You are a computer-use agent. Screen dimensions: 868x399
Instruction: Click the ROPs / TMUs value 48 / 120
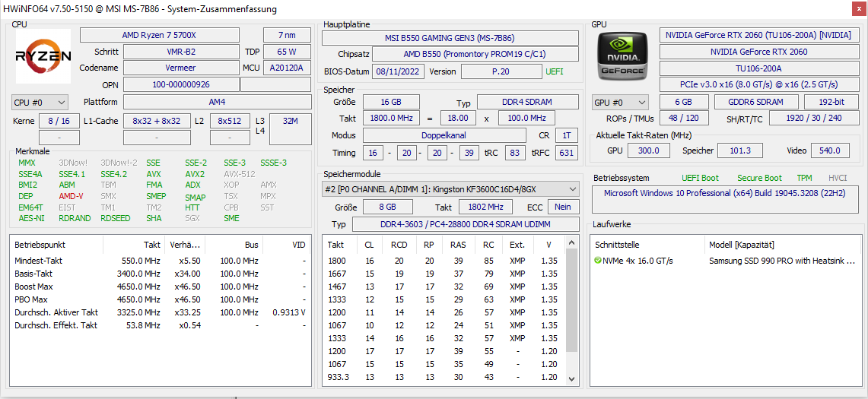coord(684,119)
